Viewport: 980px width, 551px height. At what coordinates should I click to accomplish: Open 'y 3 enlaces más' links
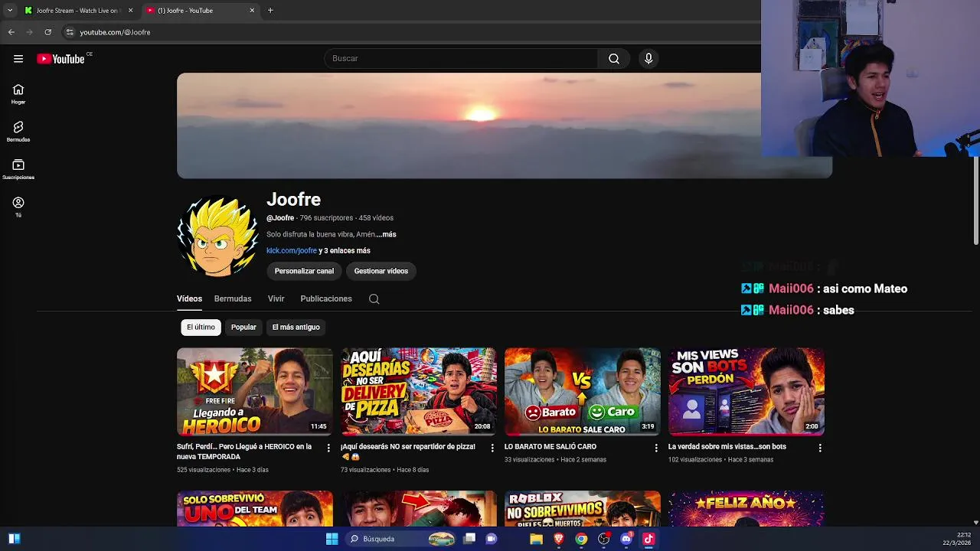point(345,251)
